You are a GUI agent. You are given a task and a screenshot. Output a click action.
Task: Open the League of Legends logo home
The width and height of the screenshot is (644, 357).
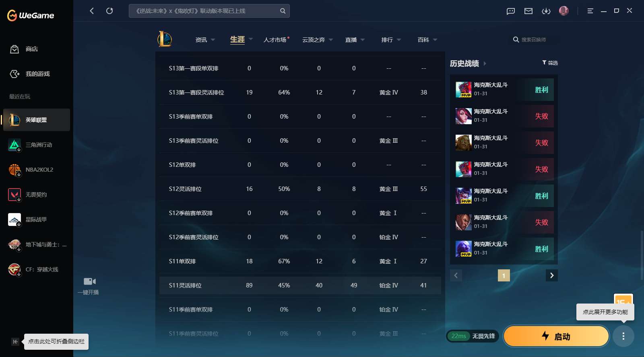click(x=165, y=39)
